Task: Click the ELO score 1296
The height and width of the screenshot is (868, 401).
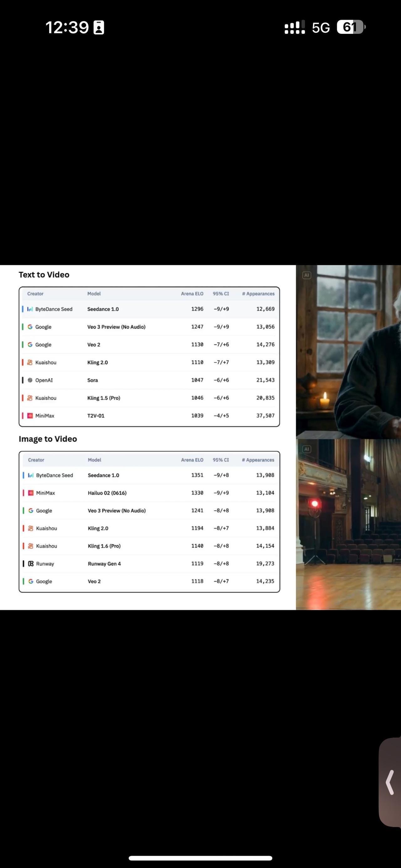Action: [197, 309]
